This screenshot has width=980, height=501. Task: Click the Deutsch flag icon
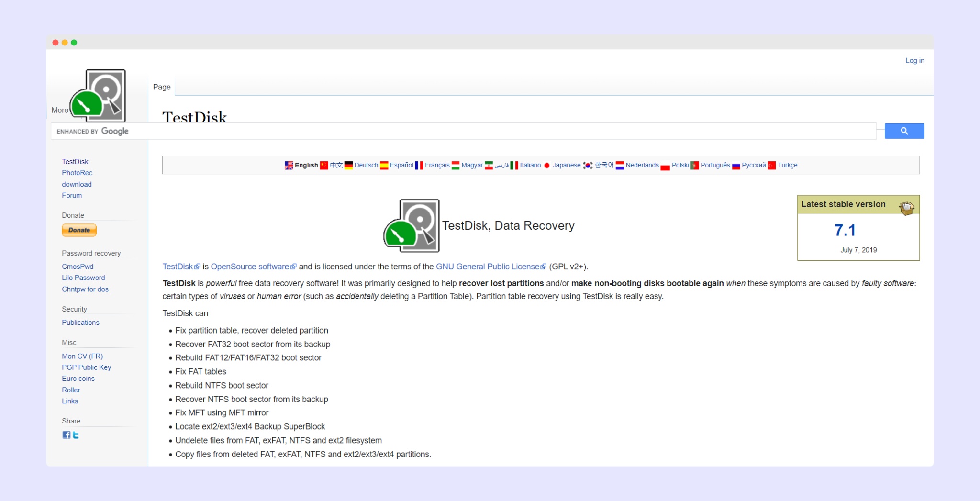[x=349, y=165]
